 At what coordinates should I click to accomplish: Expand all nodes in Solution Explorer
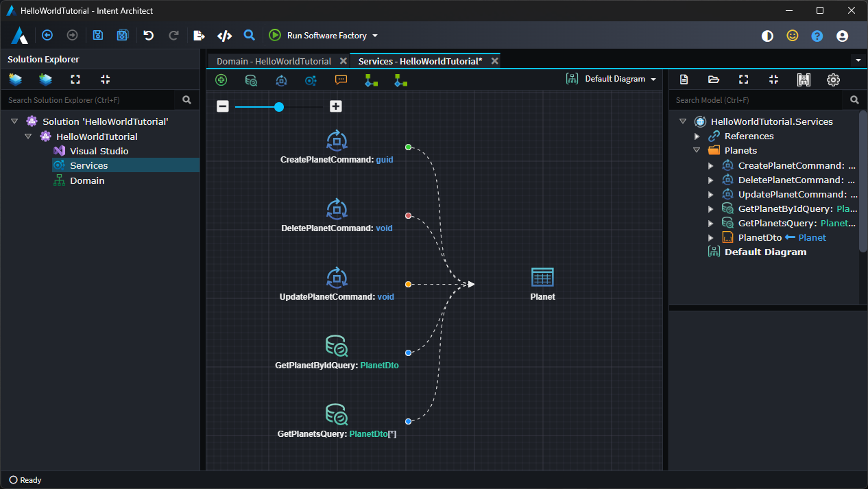click(75, 80)
